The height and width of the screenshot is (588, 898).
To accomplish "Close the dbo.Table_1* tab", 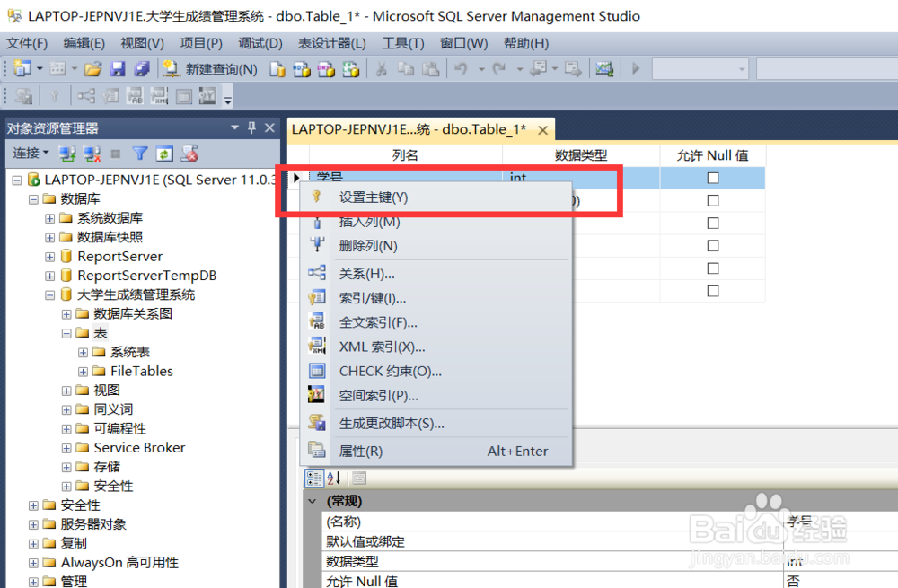I will point(542,130).
